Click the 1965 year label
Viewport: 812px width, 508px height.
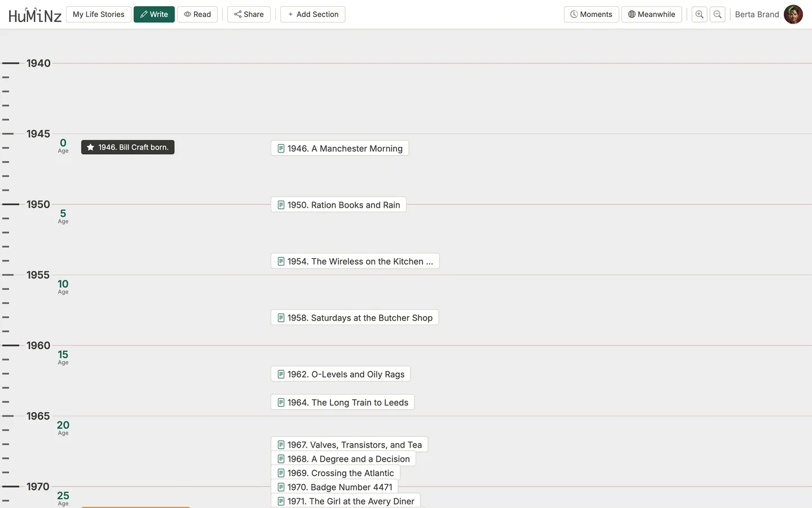[38, 416]
